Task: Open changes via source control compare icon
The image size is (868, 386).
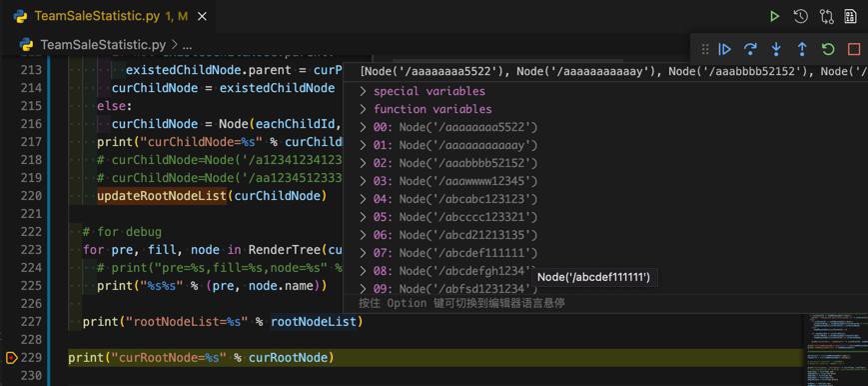Action: 827,17
